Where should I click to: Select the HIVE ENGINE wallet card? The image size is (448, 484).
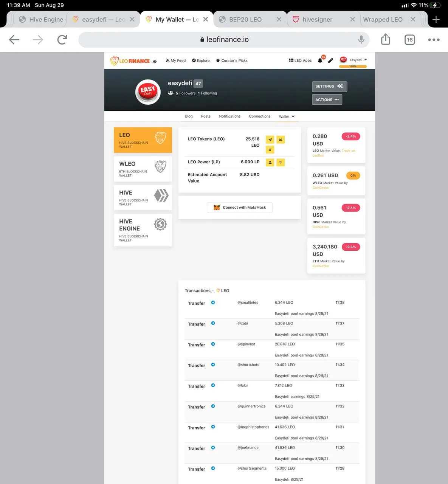(143, 230)
